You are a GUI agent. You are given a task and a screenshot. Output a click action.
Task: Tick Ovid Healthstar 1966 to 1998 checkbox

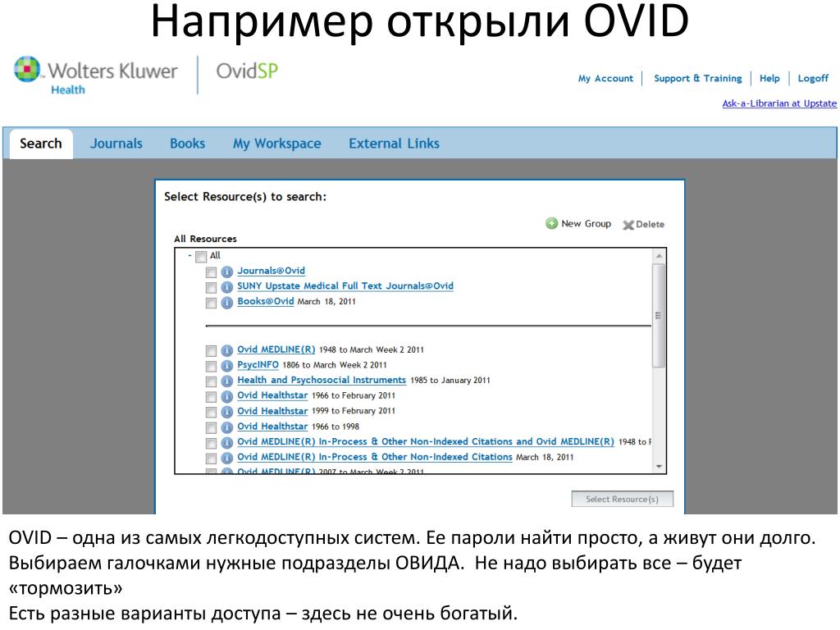(x=211, y=427)
